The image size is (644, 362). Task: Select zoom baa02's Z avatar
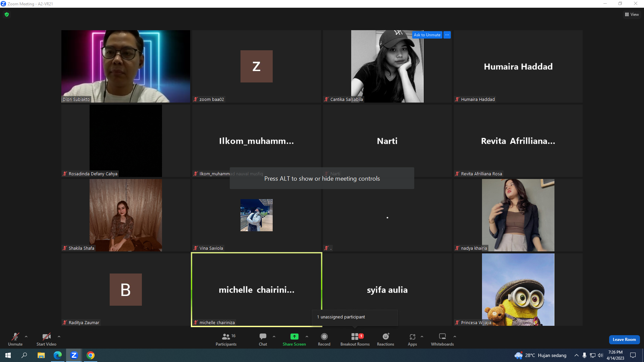(x=257, y=66)
